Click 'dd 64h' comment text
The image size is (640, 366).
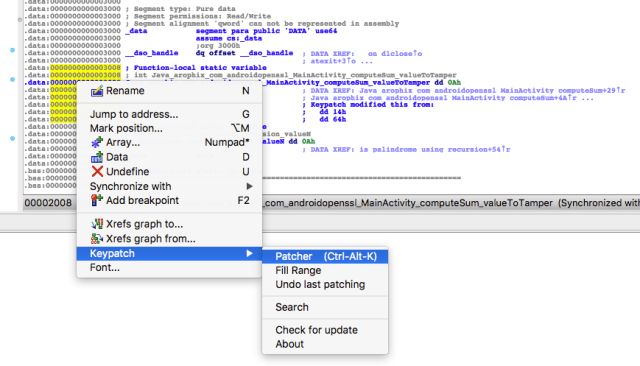pyautogui.click(x=333, y=120)
